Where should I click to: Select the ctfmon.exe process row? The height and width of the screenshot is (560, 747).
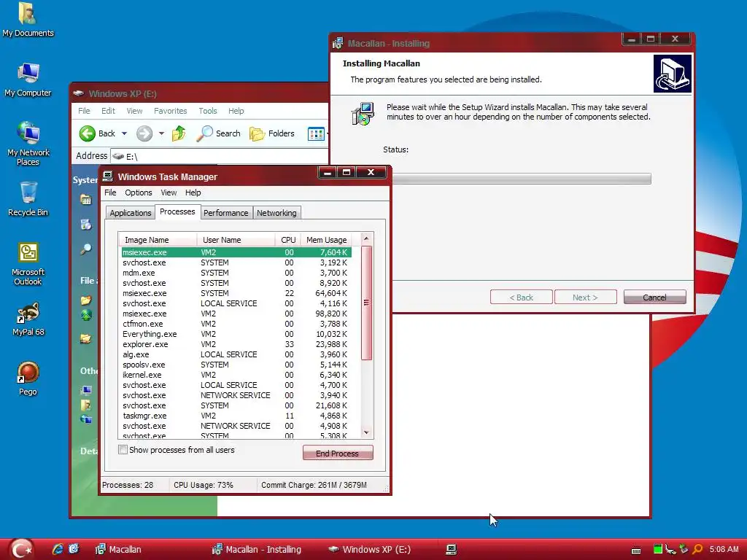(x=236, y=324)
